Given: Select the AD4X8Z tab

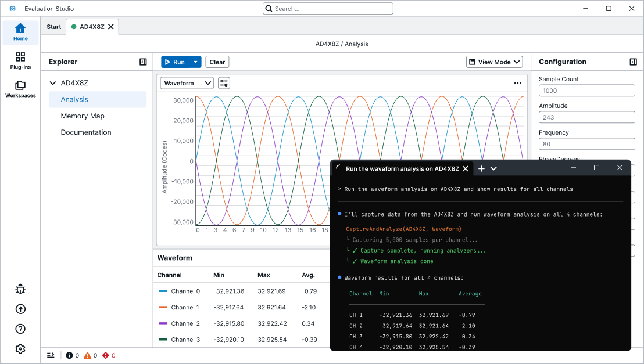Looking at the screenshot, I should click(92, 27).
